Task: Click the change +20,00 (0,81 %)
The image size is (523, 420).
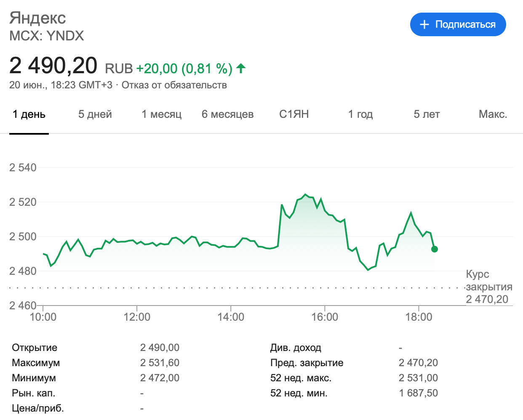Action: pyautogui.click(x=184, y=68)
